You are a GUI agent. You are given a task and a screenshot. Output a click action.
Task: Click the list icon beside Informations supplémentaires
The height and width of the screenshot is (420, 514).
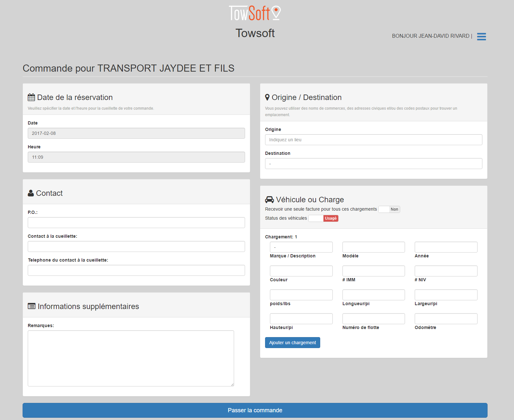coord(32,306)
